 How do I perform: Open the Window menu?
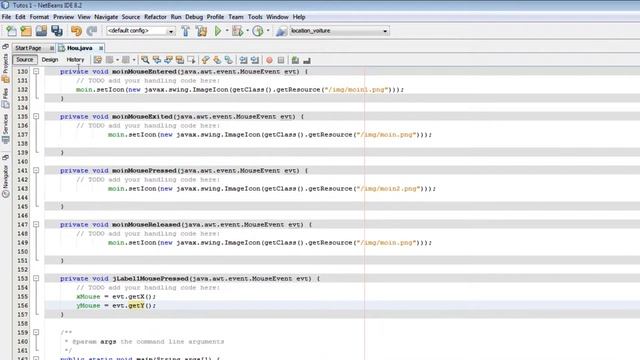click(x=277, y=17)
